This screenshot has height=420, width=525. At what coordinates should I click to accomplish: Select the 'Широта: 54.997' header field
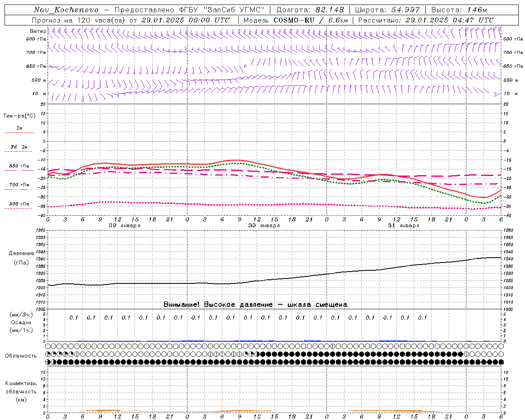tap(388, 10)
